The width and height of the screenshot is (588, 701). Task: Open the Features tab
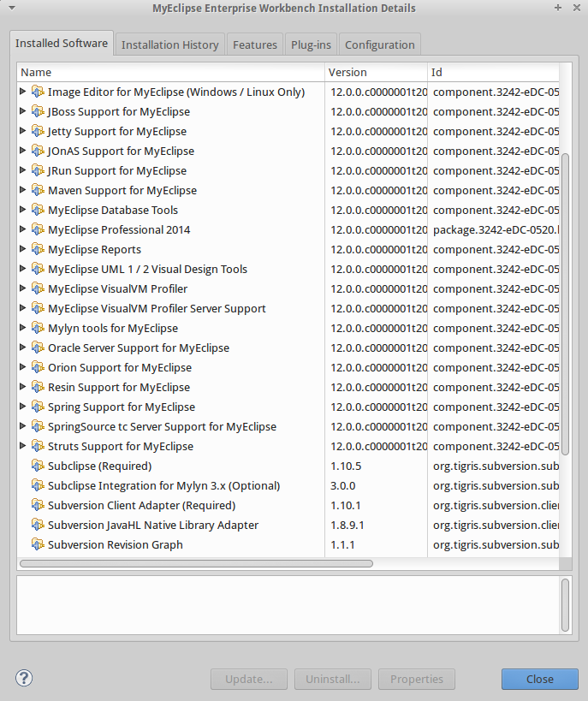(x=255, y=45)
